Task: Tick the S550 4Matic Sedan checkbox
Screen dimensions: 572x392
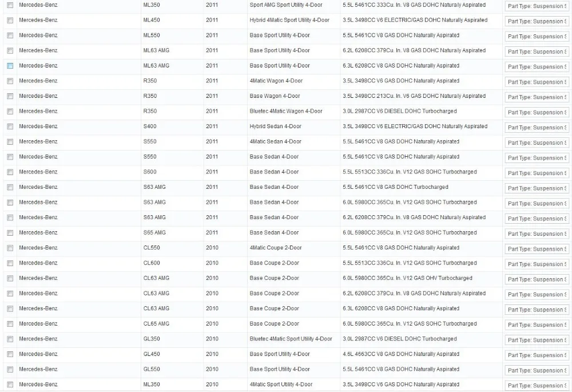Action: tap(10, 142)
